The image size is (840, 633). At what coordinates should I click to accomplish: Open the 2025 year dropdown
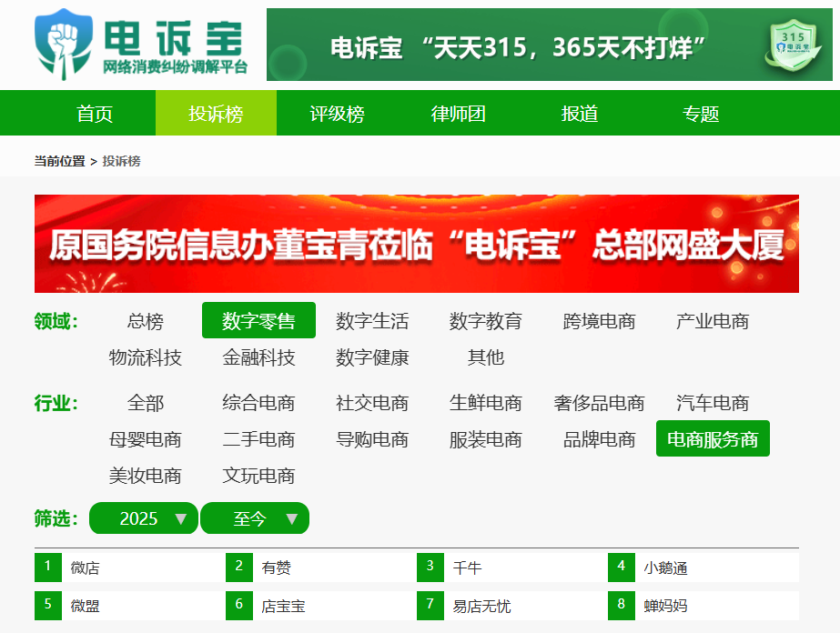144,517
